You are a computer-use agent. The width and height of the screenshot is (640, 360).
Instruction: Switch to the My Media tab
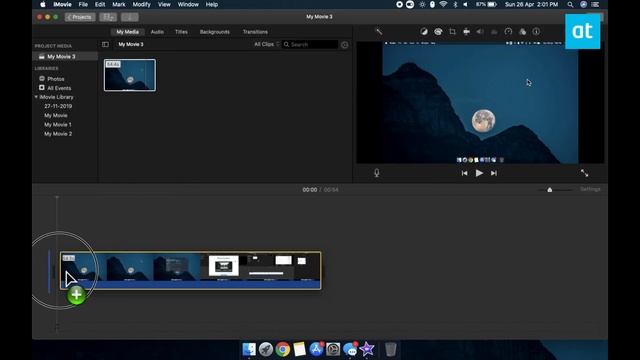(127, 32)
